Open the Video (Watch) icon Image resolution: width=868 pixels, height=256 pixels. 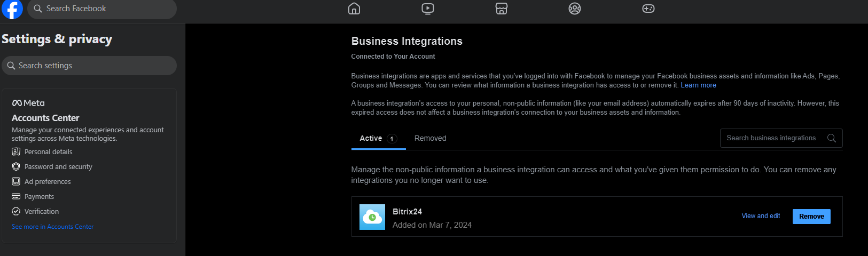coord(428,9)
